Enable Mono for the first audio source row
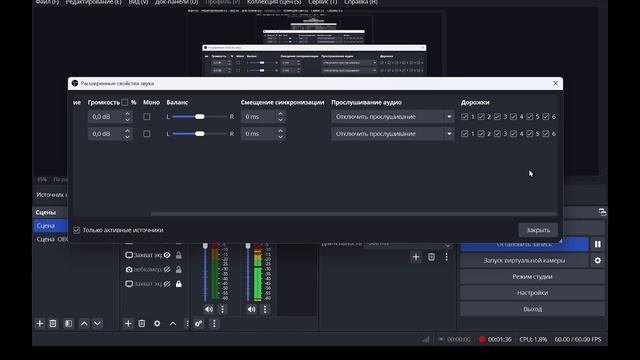Viewport: 640px width, 360px height. (147, 117)
